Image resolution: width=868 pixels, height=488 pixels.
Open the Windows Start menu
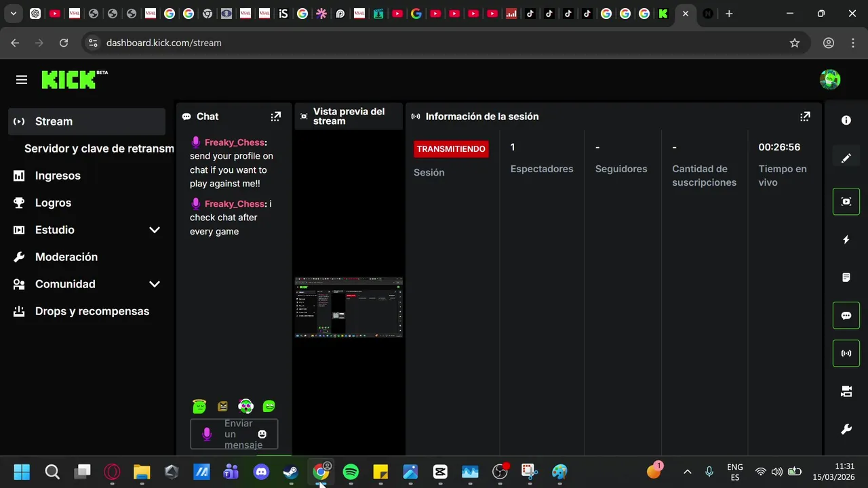click(22, 472)
